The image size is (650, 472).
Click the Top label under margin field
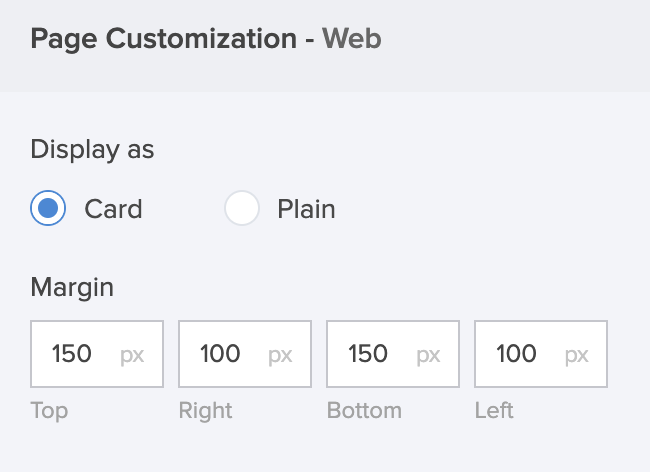pos(49,410)
